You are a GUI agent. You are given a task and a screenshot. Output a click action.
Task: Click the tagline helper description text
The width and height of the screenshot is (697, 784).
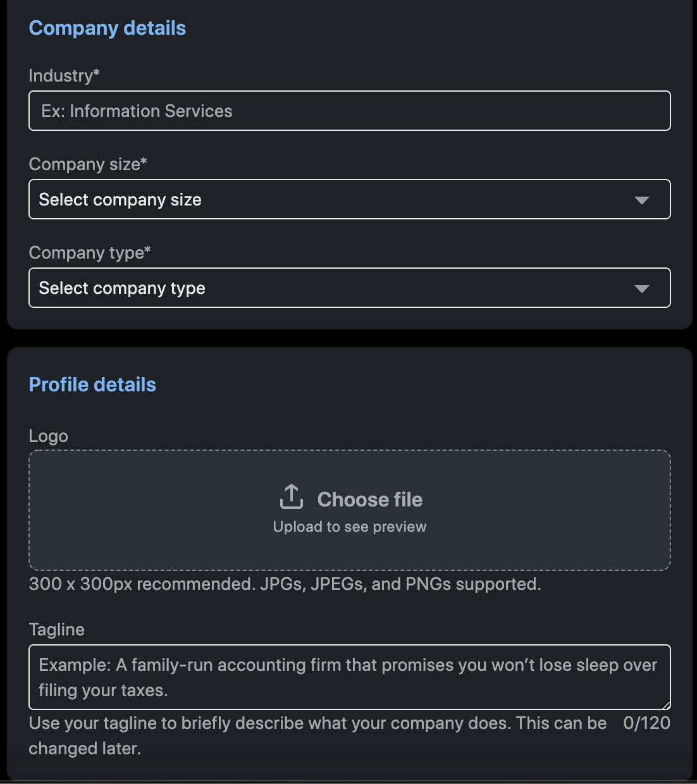pos(318,736)
